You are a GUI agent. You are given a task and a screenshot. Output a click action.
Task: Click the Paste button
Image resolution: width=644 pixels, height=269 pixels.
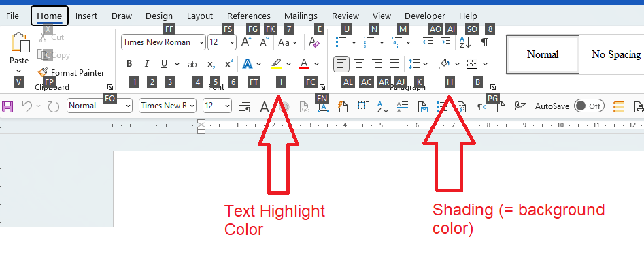click(19, 48)
